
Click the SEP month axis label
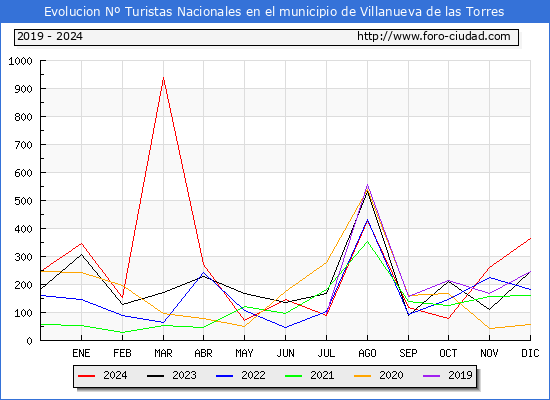pyautogui.click(x=408, y=353)
